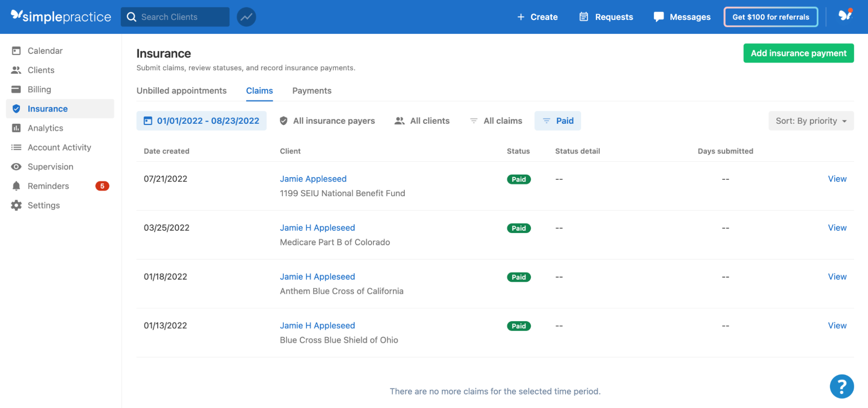Click in the Search Clients field

(175, 17)
